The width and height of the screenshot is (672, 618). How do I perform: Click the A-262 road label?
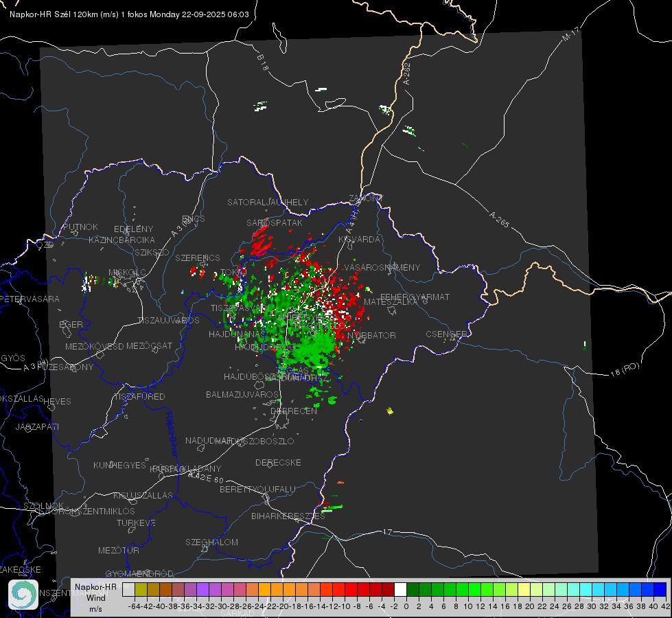[407, 73]
